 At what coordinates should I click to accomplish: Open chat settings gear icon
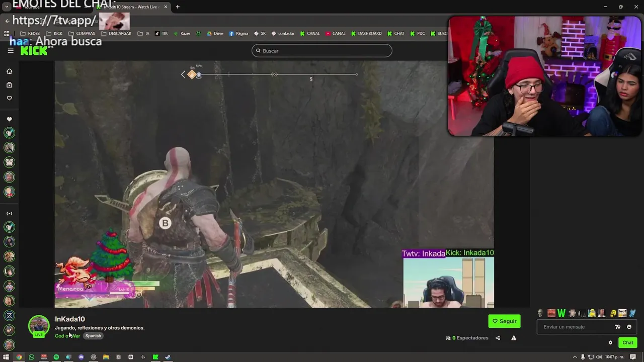(x=610, y=343)
